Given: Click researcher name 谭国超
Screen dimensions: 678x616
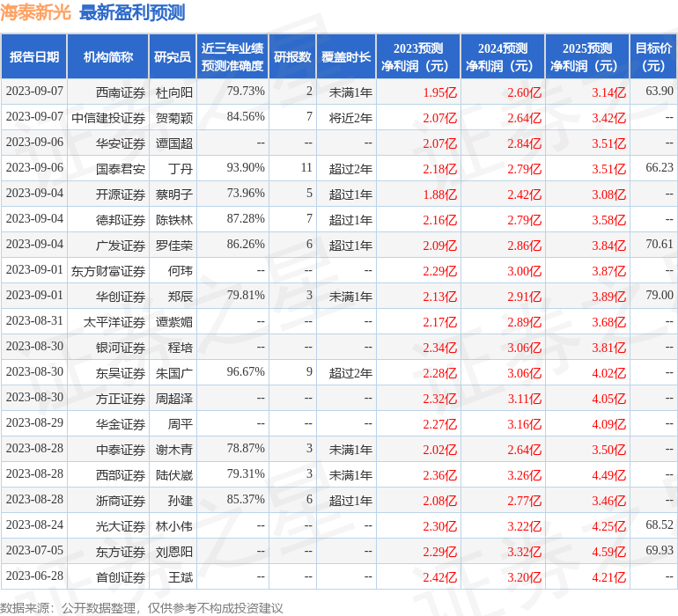Looking at the screenshot, I should [174, 143].
